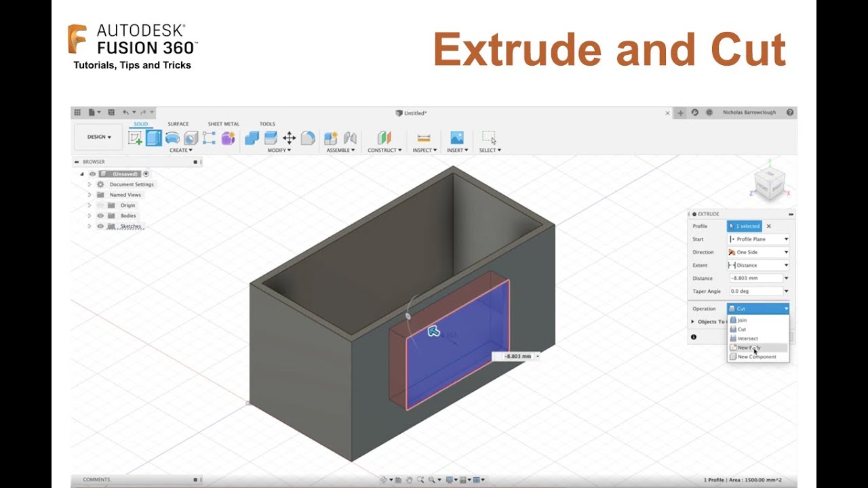The height and width of the screenshot is (488, 868).
Task: Open the Help question mark icon
Action: [790, 113]
